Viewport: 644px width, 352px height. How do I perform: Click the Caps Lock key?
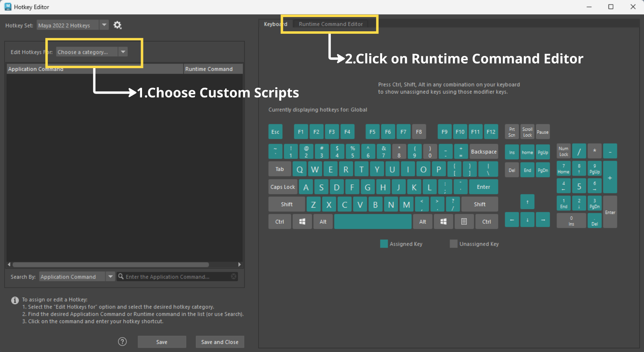283,187
